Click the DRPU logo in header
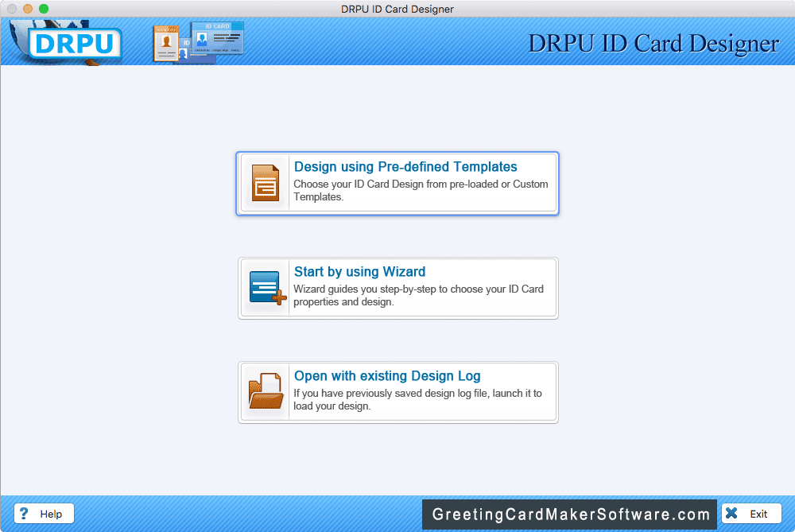 75,43
